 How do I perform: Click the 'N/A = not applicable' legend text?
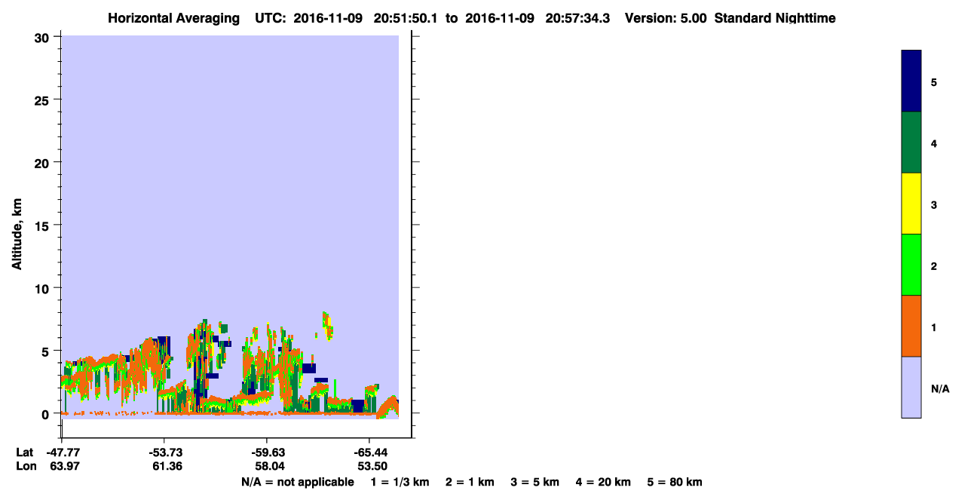click(x=297, y=482)
